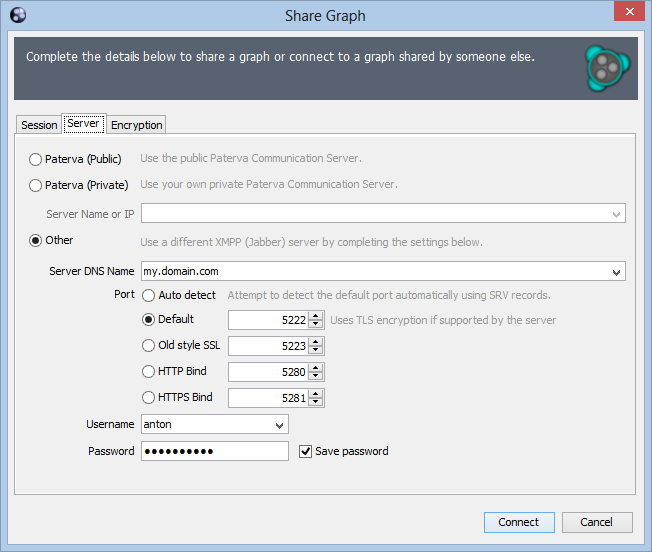This screenshot has width=652, height=552.
Task: Decrease the HTTPS Bind port 5281
Action: coord(316,402)
